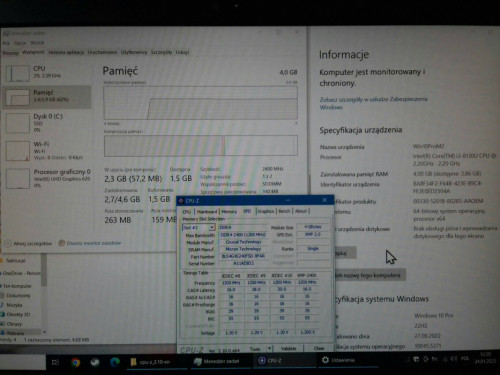The image size is (500, 375).
Task: Show the Wi-Fi performance panel
Action: click(x=47, y=150)
